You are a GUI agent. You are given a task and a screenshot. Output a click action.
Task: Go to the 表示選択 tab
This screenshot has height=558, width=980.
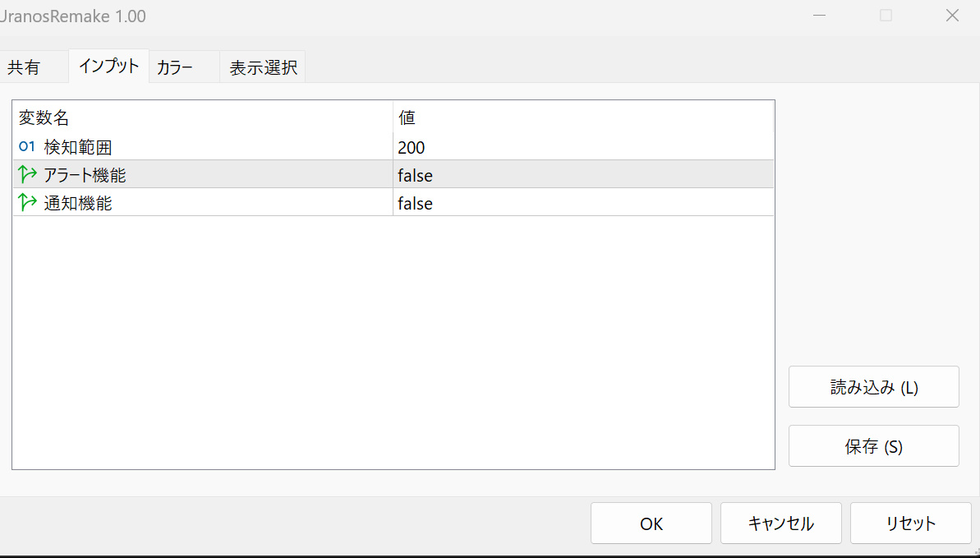(263, 67)
